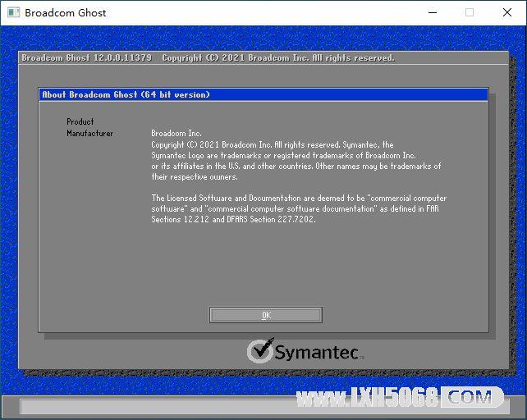Image resolution: width=527 pixels, height=420 pixels.
Task: Click the 'Broadcom Ghost 12.0.0.11379' version header text
Action: click(87, 58)
